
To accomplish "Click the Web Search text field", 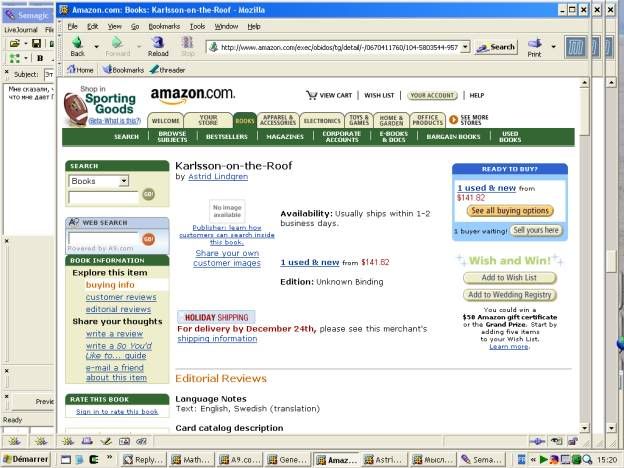I will pos(103,238).
